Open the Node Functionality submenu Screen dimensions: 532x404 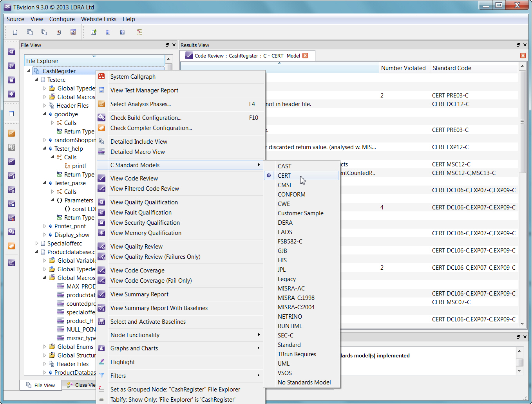[x=135, y=335]
